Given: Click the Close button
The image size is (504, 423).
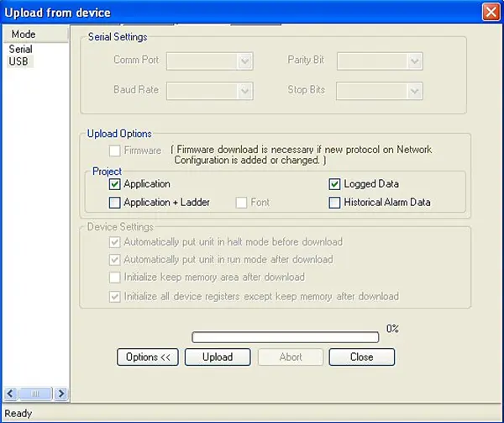Looking at the screenshot, I should (x=362, y=357).
